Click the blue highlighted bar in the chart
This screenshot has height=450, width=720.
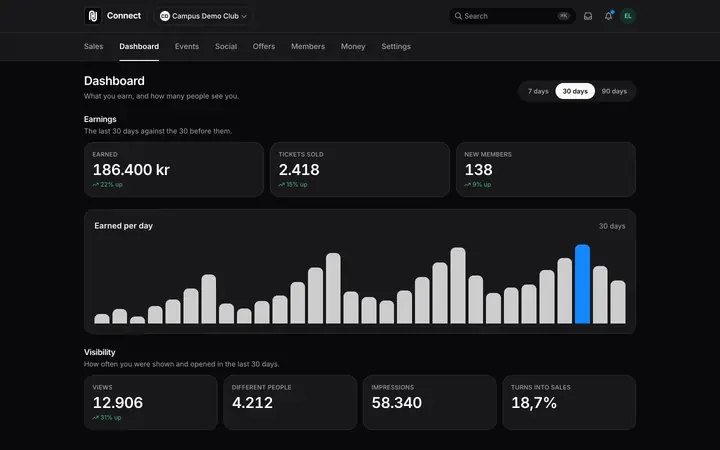(582, 284)
